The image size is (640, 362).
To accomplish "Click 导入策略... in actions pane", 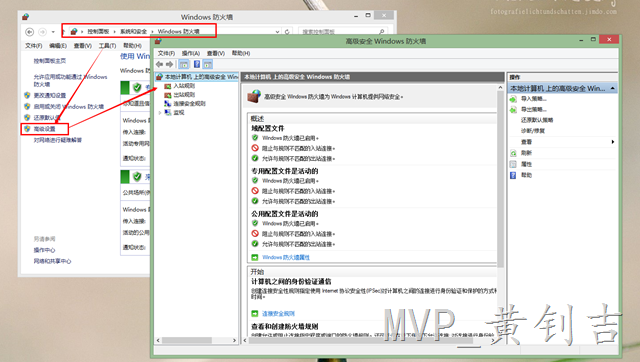I will [534, 99].
